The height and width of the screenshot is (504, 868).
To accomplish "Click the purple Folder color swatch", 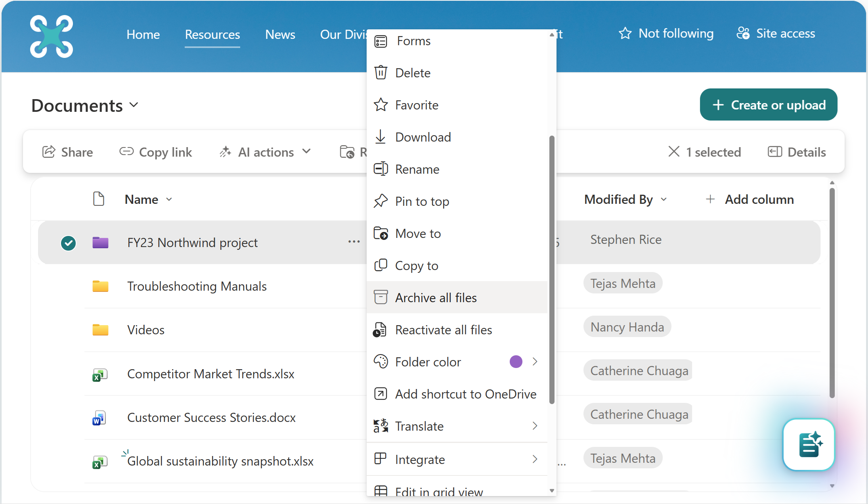I will 515,361.
